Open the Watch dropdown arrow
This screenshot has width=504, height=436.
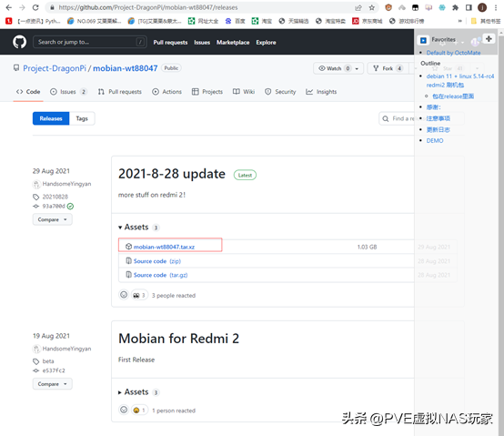point(357,68)
